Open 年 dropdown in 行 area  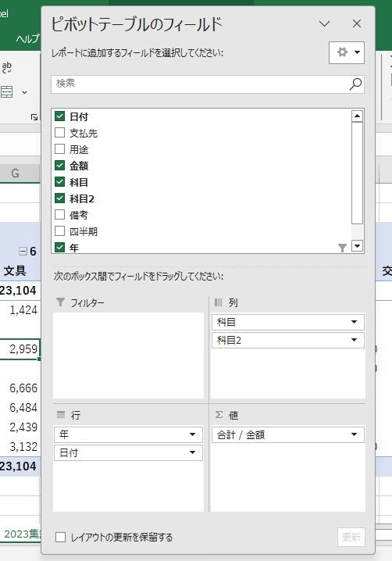pos(192,434)
